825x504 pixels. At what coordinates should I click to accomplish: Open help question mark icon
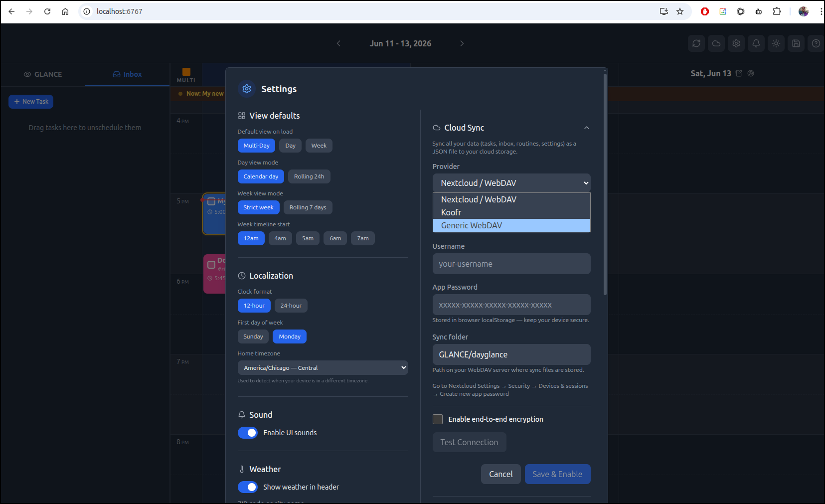point(816,43)
